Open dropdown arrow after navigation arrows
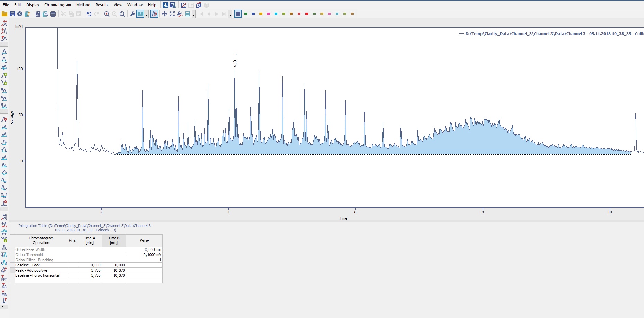 (x=230, y=15)
